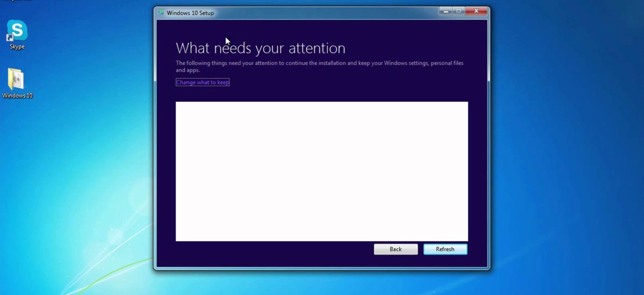Click the 'Windows 10 Setup' title text
Image resolution: width=644 pixels, height=295 pixels.
(x=190, y=13)
